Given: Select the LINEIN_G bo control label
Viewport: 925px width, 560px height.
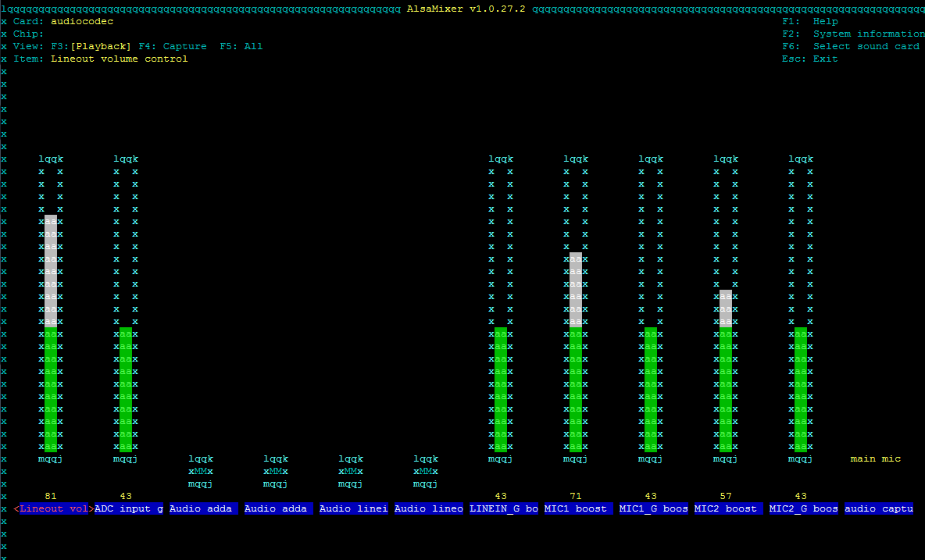Looking at the screenshot, I should click(503, 508).
